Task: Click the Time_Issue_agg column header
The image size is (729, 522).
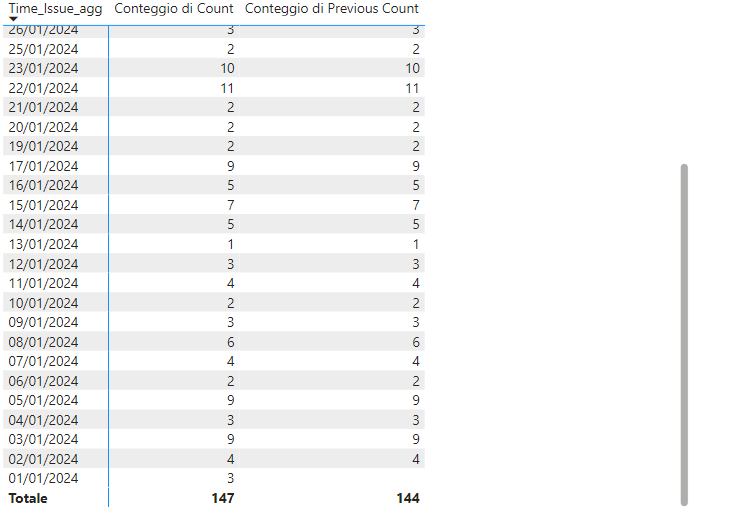Action: pyautogui.click(x=55, y=9)
